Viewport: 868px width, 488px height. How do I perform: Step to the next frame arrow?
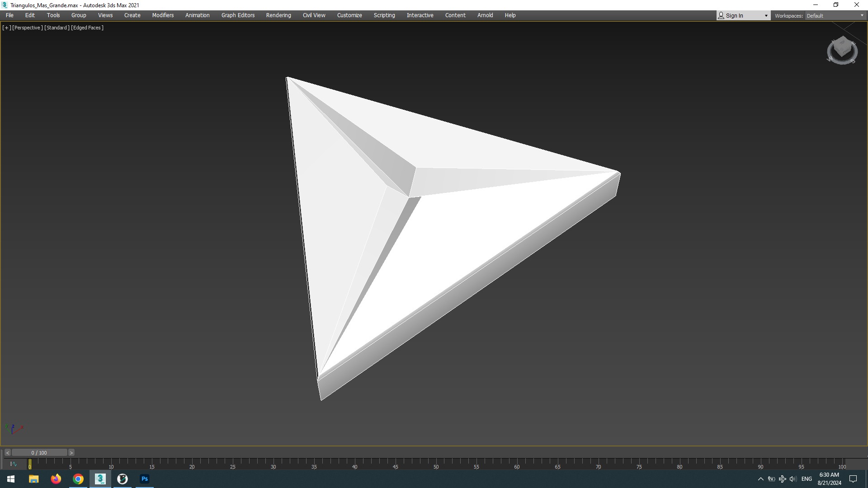coord(71,453)
